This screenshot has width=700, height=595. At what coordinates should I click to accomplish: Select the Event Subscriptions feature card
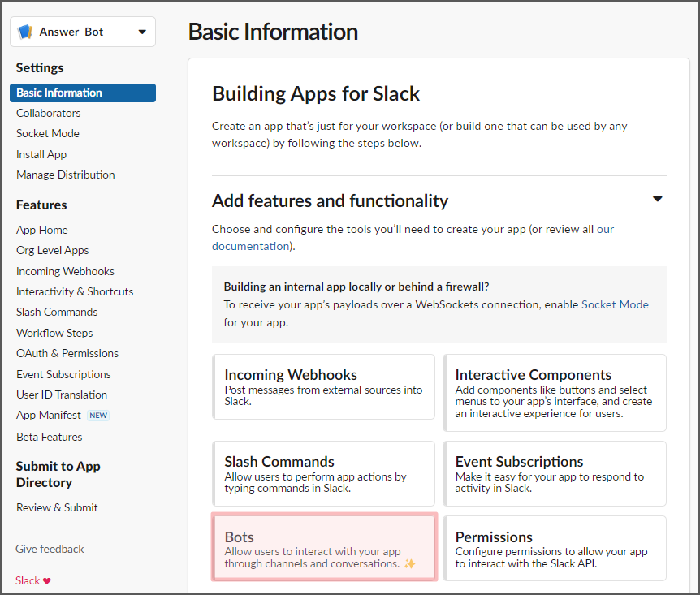[x=555, y=473]
